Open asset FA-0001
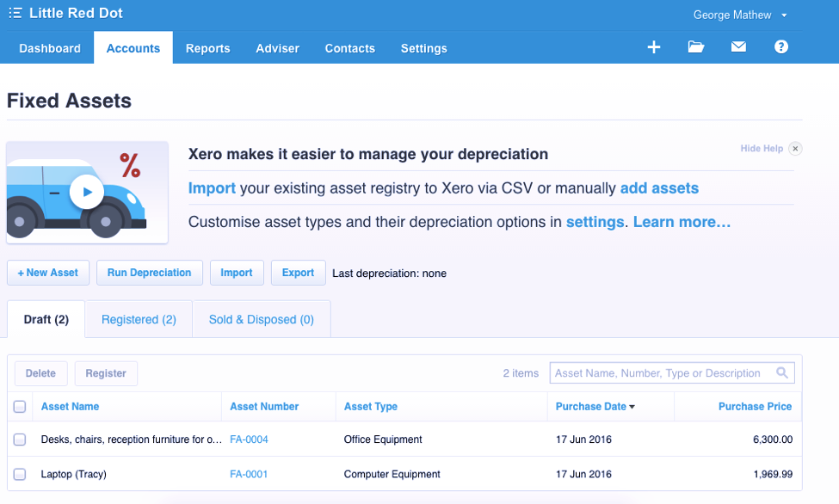 click(x=249, y=474)
